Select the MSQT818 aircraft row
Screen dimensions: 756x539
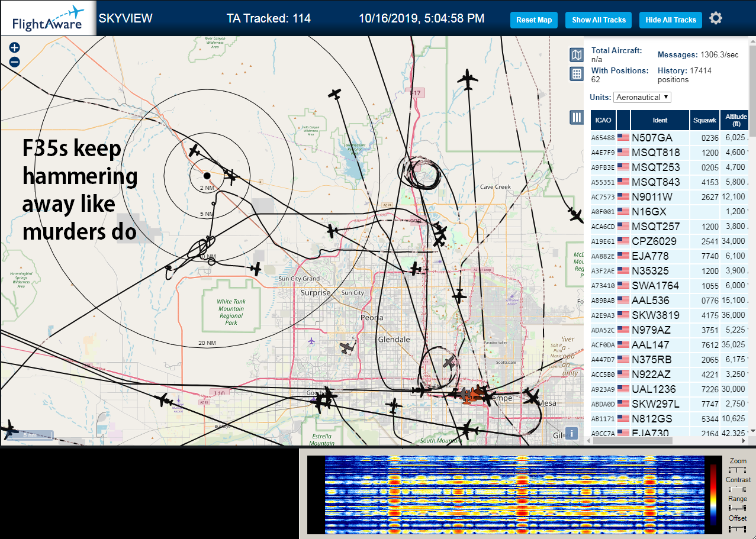click(x=670, y=152)
